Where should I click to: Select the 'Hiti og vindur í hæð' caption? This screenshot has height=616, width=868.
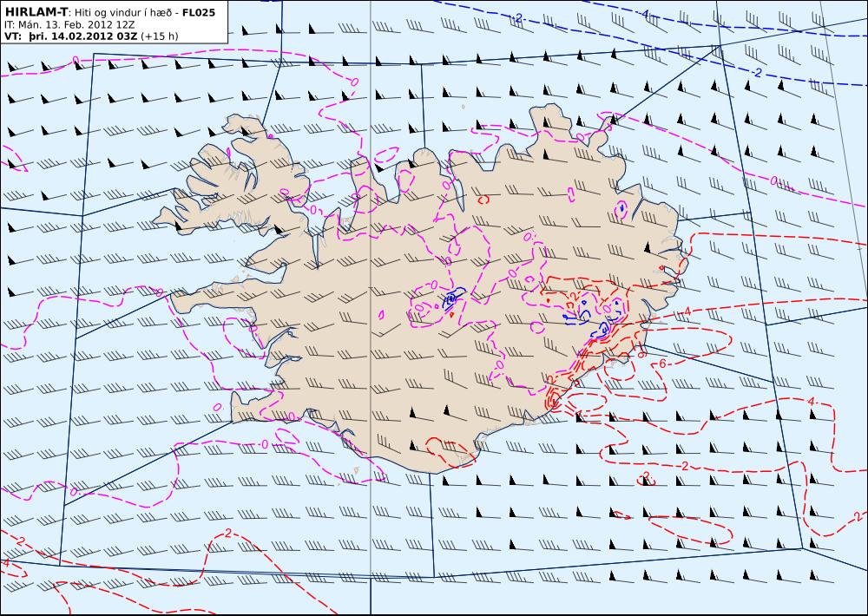pos(124,12)
